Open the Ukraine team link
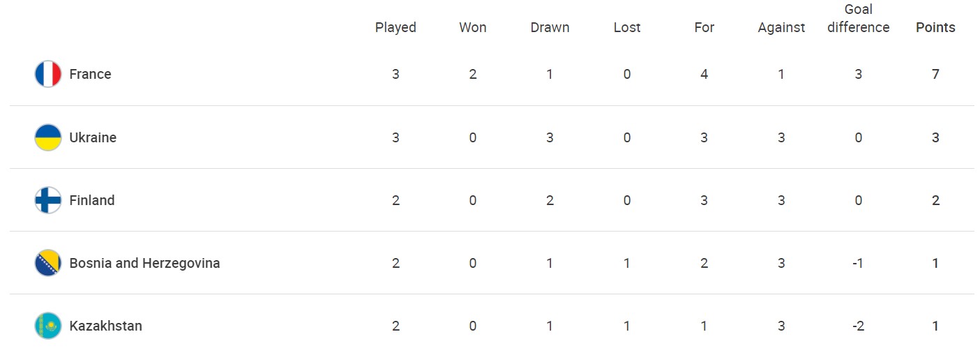Screen dimensions: 980x362 pos(93,137)
